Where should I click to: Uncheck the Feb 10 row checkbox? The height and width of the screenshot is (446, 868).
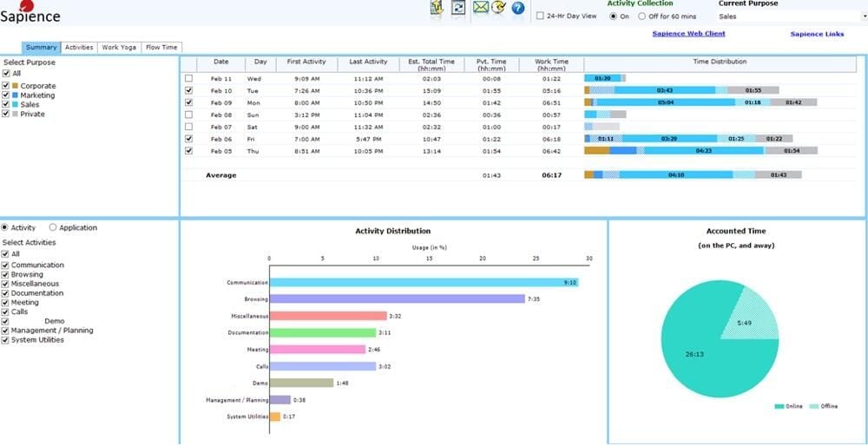tap(188, 91)
